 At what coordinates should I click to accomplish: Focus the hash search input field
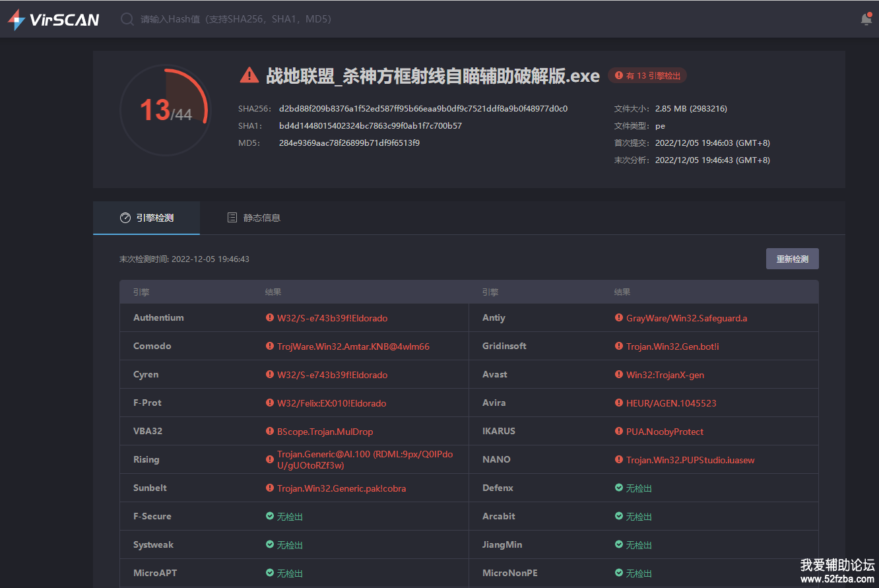pyautogui.click(x=238, y=19)
